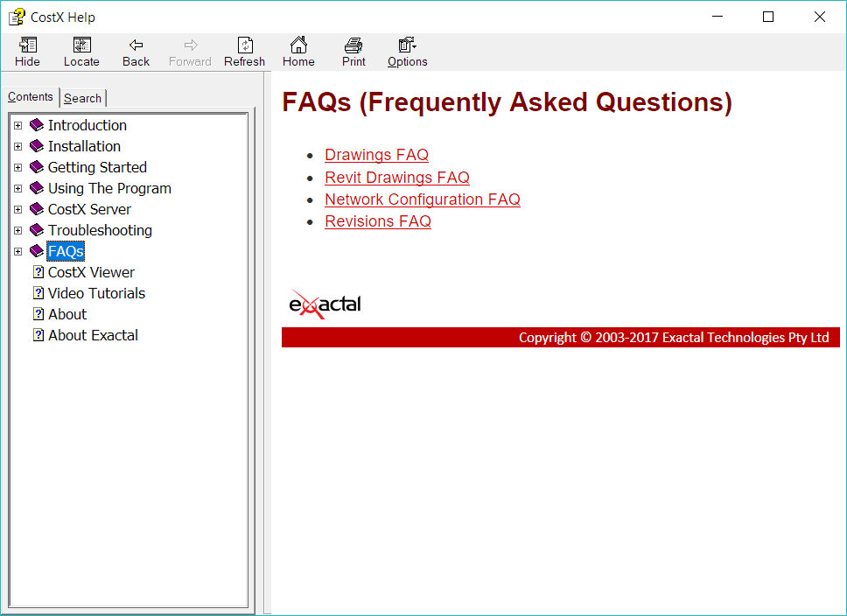
Task: Click the Troubleshooting book icon
Action: (x=37, y=231)
